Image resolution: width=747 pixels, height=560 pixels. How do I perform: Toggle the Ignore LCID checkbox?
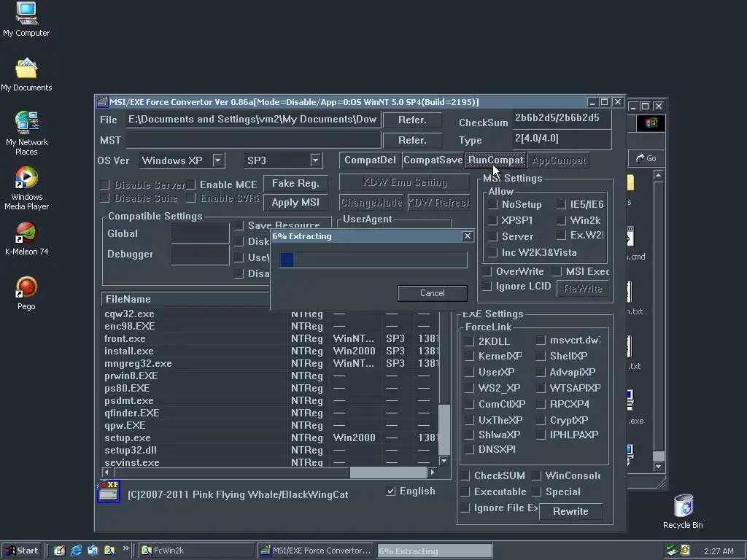[487, 286]
